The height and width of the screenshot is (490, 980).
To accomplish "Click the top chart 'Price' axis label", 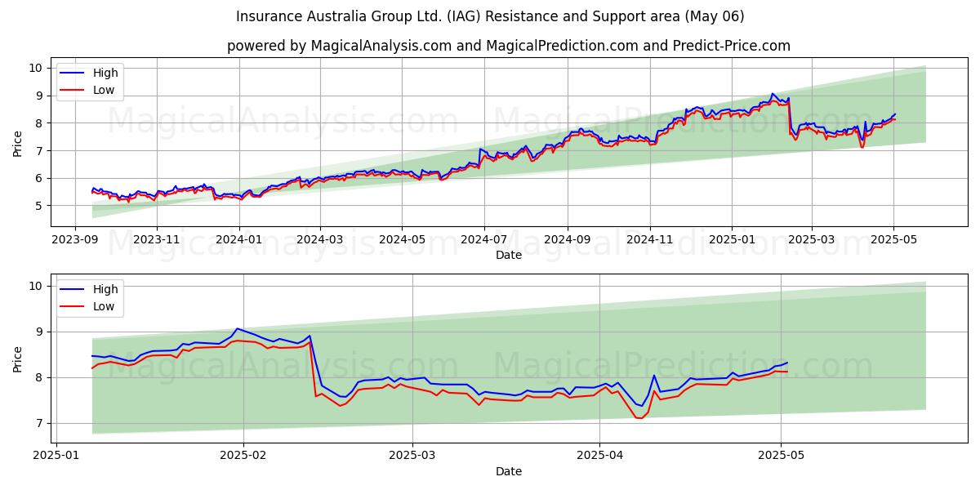I will [x=18, y=142].
